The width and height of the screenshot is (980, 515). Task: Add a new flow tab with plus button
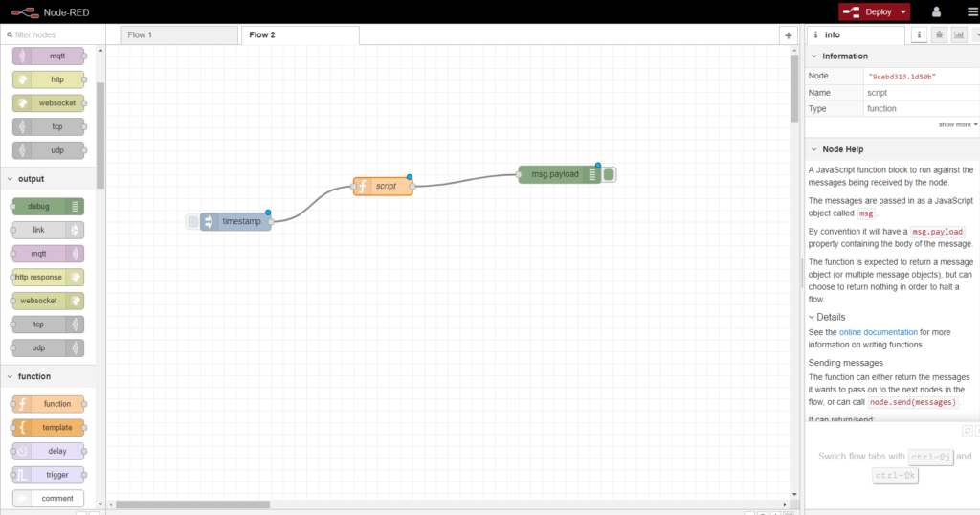(789, 35)
